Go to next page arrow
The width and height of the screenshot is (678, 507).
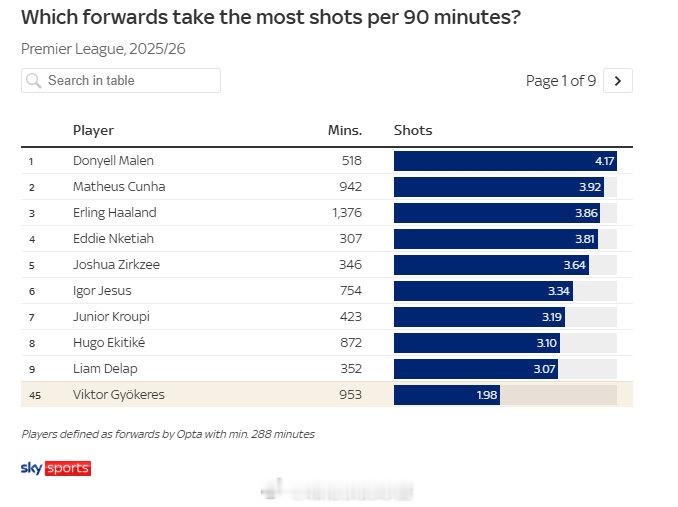pyautogui.click(x=618, y=81)
